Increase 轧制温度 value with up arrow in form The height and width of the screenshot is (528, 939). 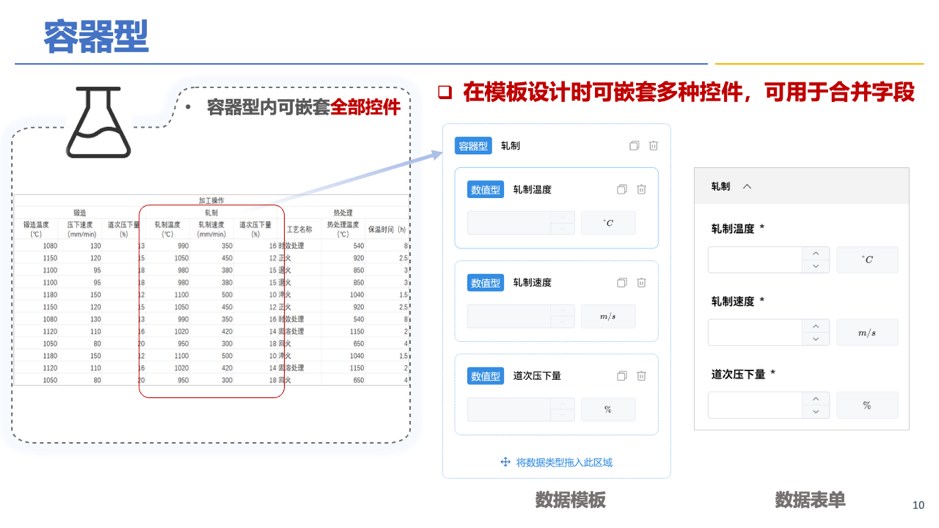point(816,254)
